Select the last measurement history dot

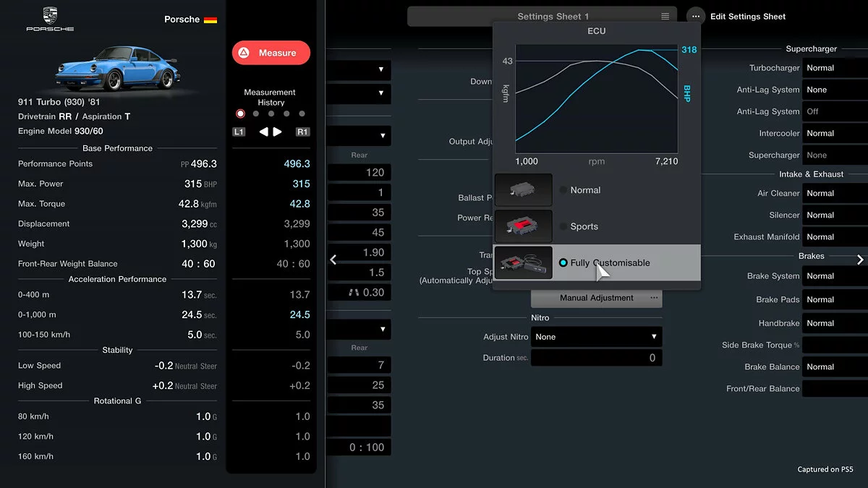(302, 114)
